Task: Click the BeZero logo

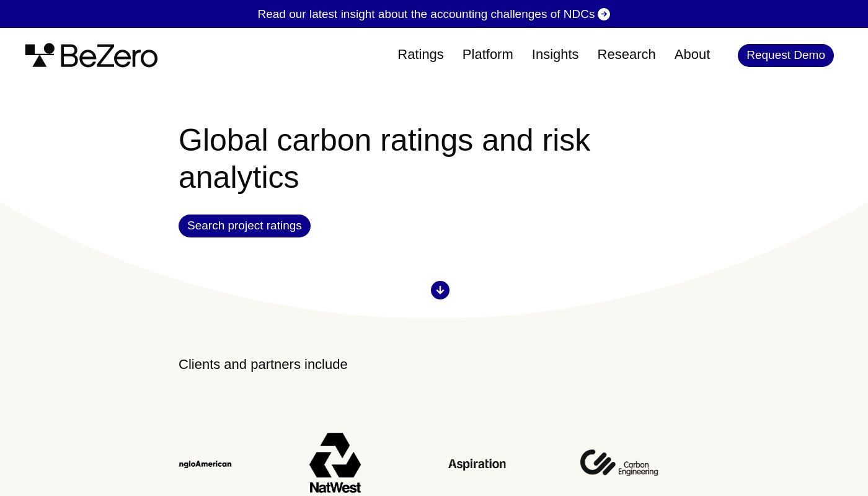Action: [x=91, y=55]
